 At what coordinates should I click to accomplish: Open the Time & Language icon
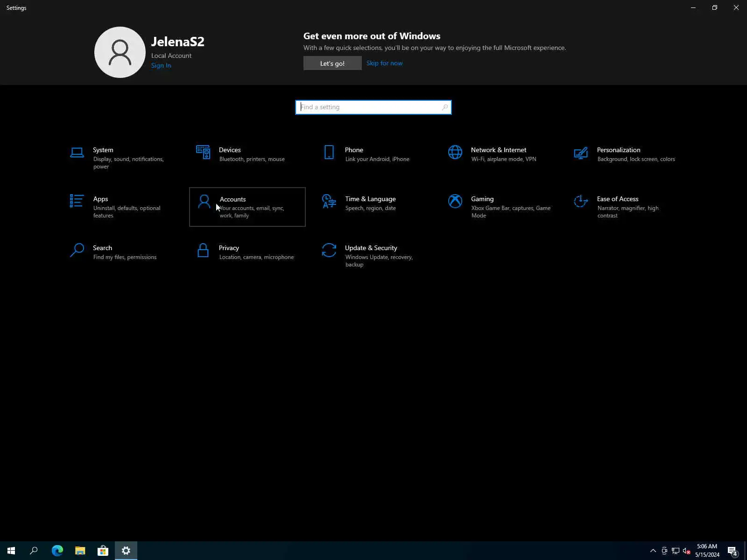point(329,201)
